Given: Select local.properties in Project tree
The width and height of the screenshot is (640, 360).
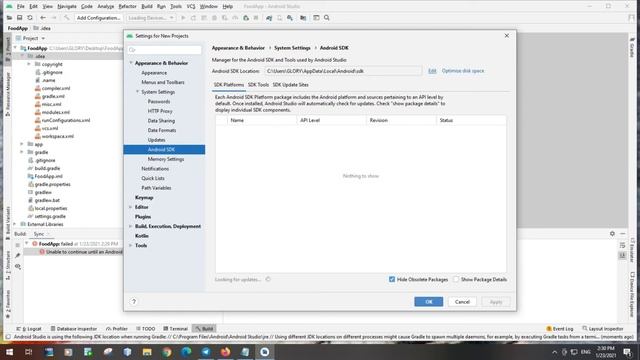Looking at the screenshot, I should [51, 208].
